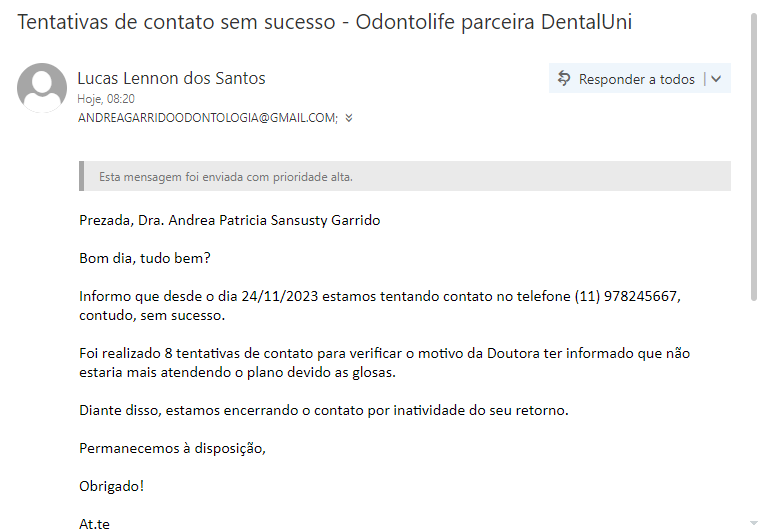Click the email subject line about Odontolife
This screenshot has width=763, height=530.
point(325,21)
